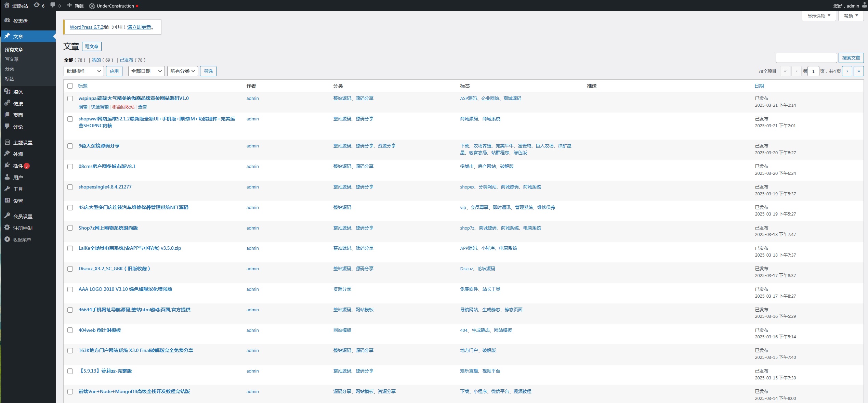The image size is (868, 403).
Task: Expand the 显示选项 screen options panel
Action: [818, 16]
